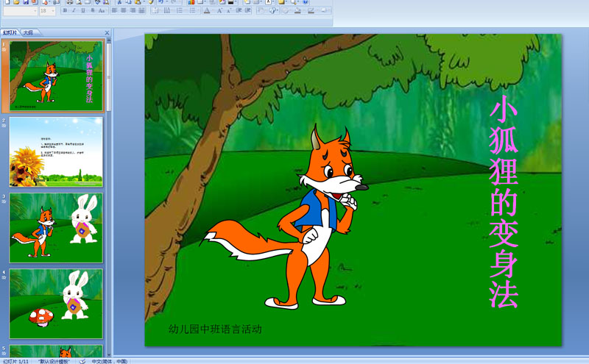Toggle underline formatting

pyautogui.click(x=83, y=10)
